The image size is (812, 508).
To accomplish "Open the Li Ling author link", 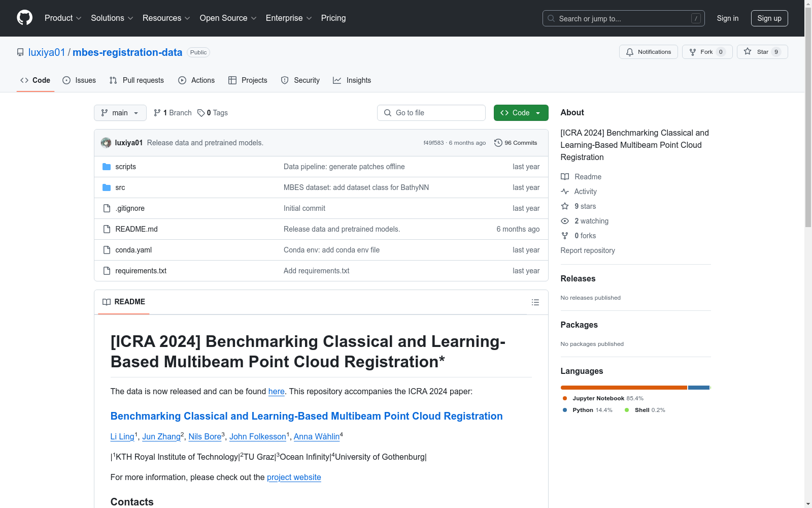I will click(122, 436).
